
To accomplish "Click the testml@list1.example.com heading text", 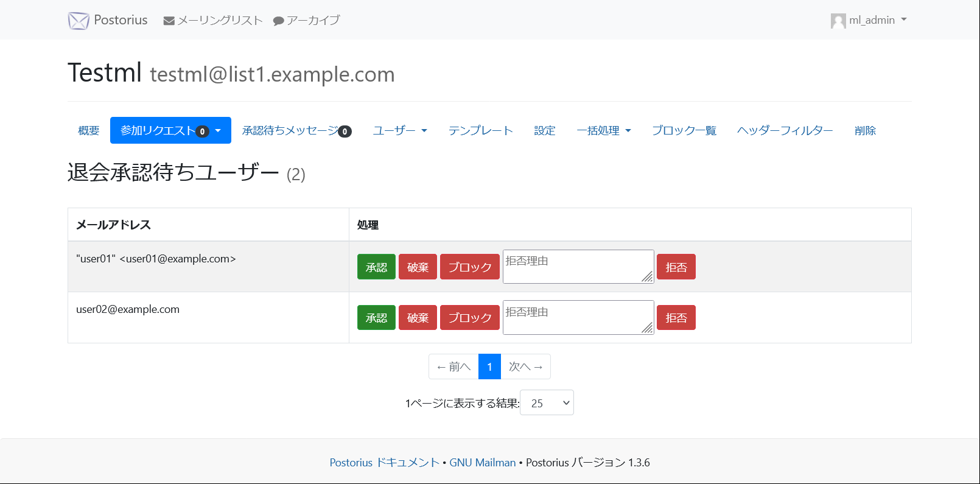I will click(x=272, y=74).
